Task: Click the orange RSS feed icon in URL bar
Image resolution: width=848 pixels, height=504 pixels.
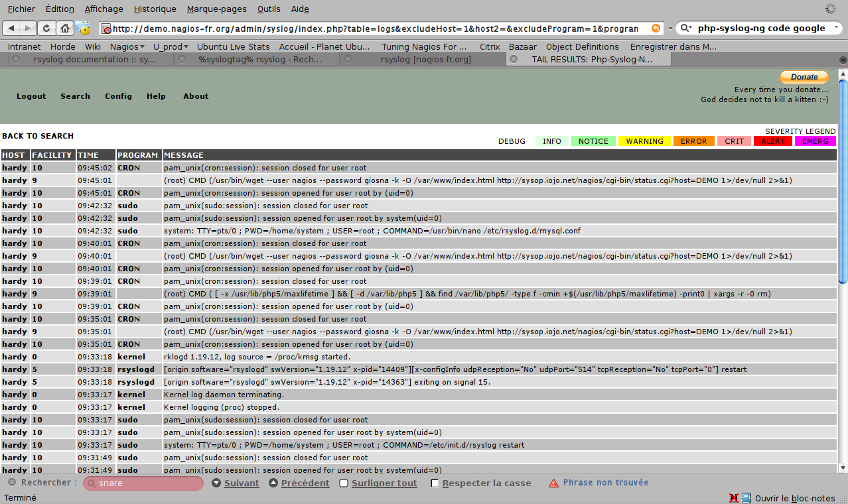Action: pos(656,28)
